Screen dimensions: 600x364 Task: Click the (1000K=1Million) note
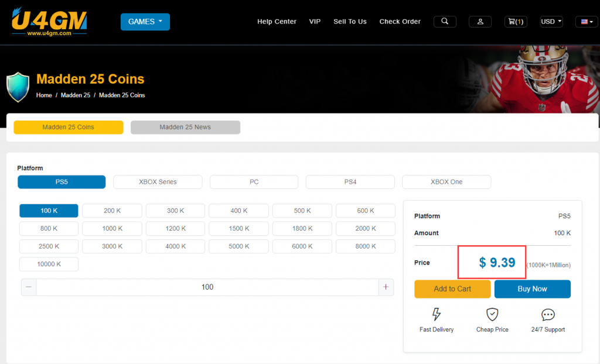(x=548, y=265)
